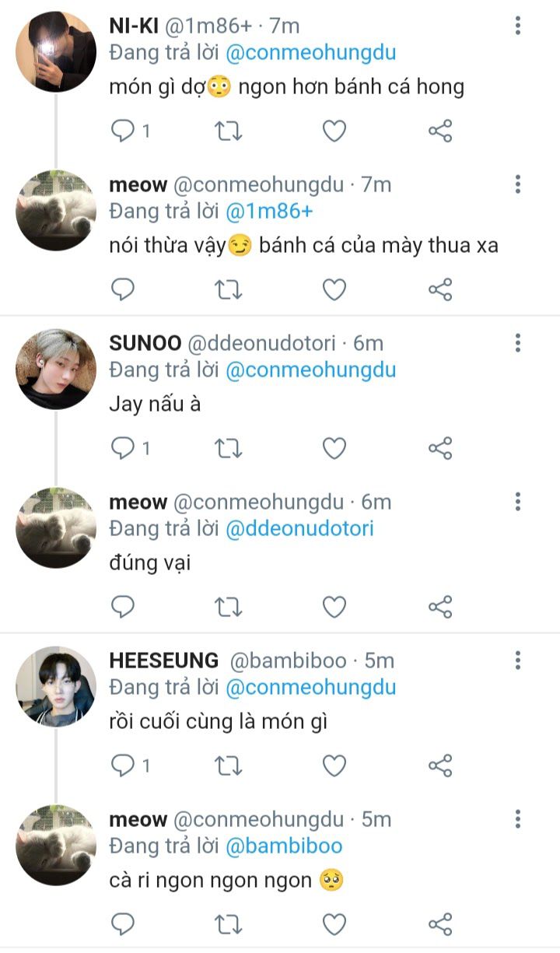Open more options on HEESEUNG's tweet
560x953 pixels.
click(518, 660)
